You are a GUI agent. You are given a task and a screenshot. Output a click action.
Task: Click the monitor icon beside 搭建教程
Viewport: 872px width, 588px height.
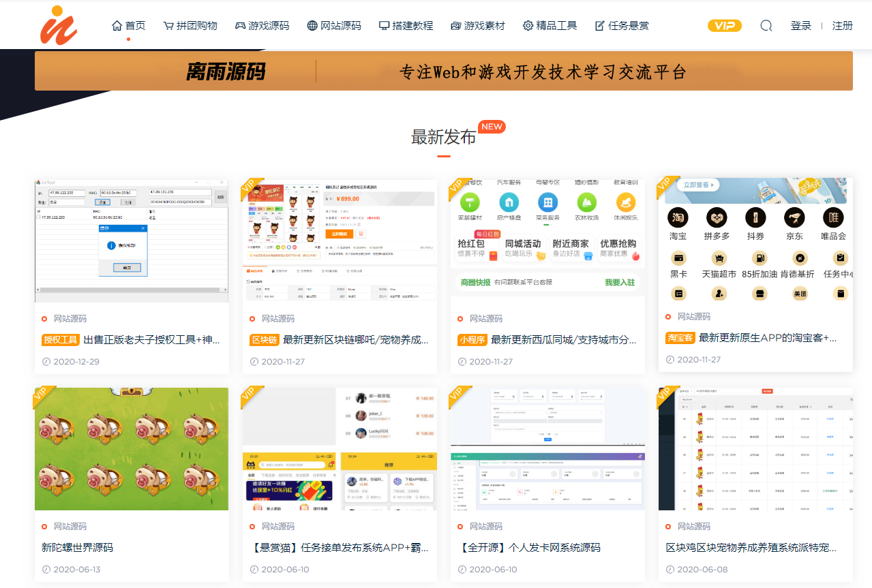[x=382, y=25]
